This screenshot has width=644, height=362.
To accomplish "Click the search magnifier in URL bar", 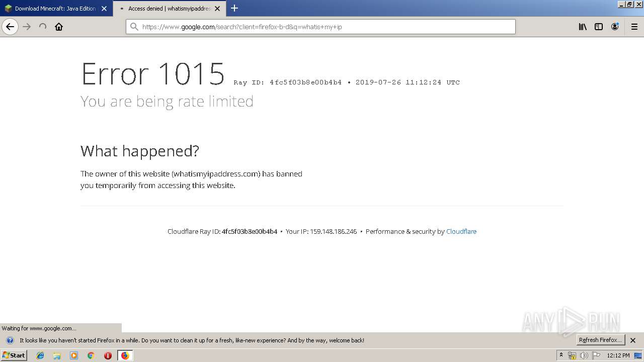I will [x=134, y=27].
